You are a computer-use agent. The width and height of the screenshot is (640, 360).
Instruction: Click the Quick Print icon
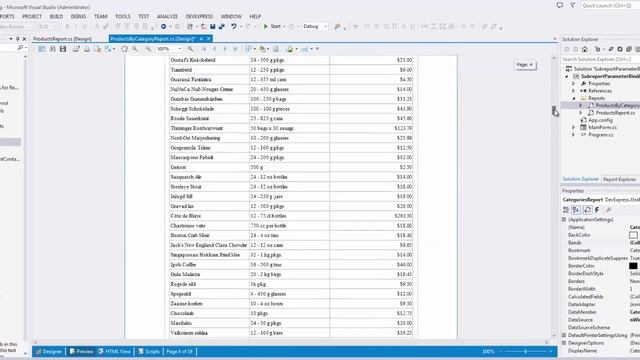[x=87, y=49]
